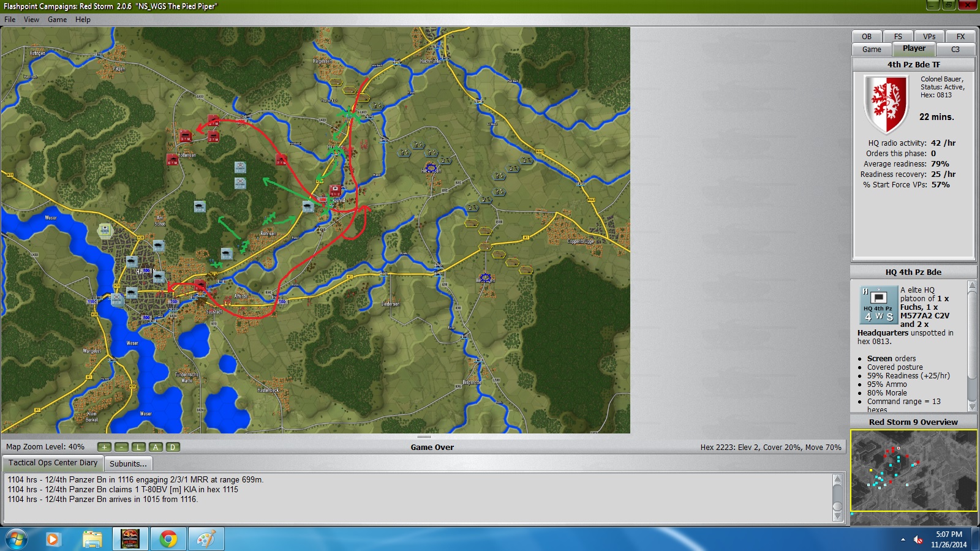Switch to the OB tab
This screenshot has height=551, width=980.
(x=867, y=37)
